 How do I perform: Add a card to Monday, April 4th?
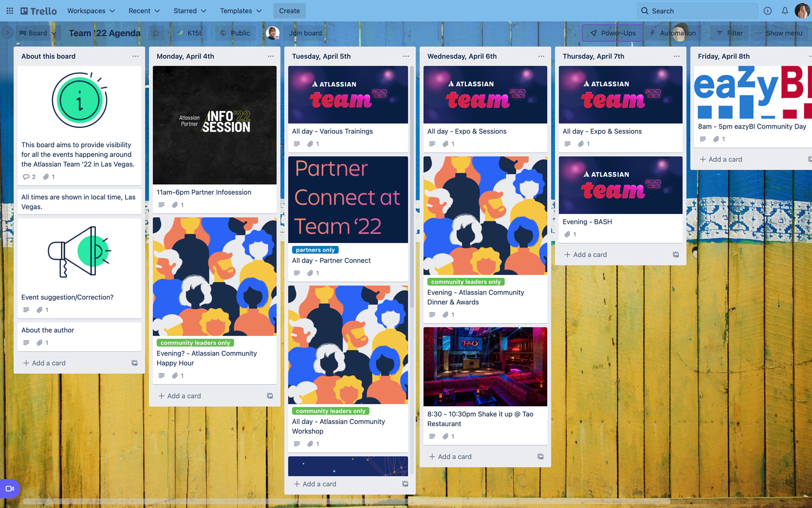coord(180,396)
